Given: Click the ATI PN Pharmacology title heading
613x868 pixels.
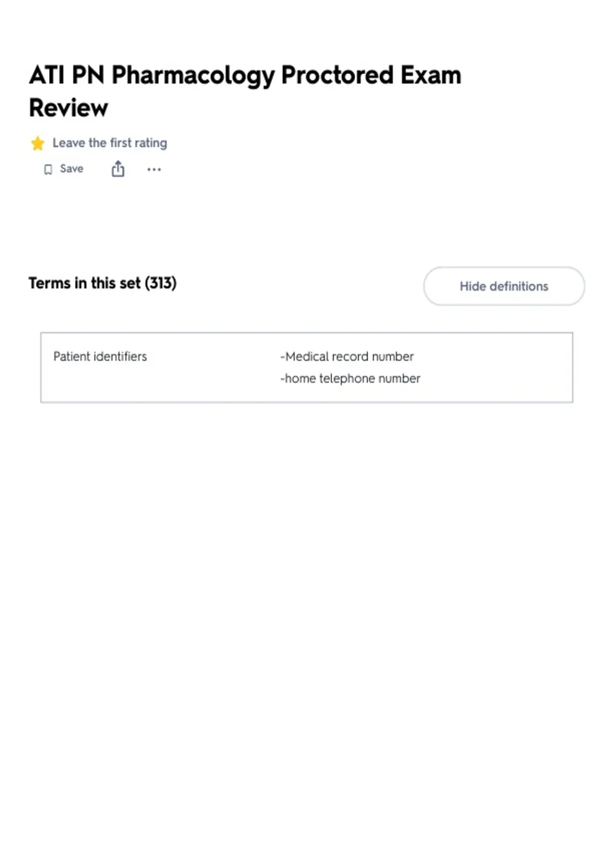Looking at the screenshot, I should pos(245,91).
